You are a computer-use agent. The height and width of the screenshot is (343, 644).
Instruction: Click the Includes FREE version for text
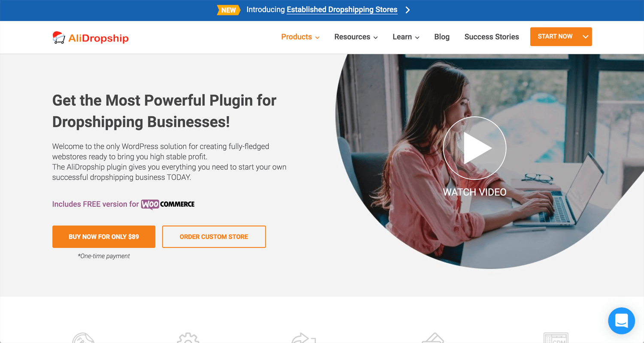[x=95, y=204]
